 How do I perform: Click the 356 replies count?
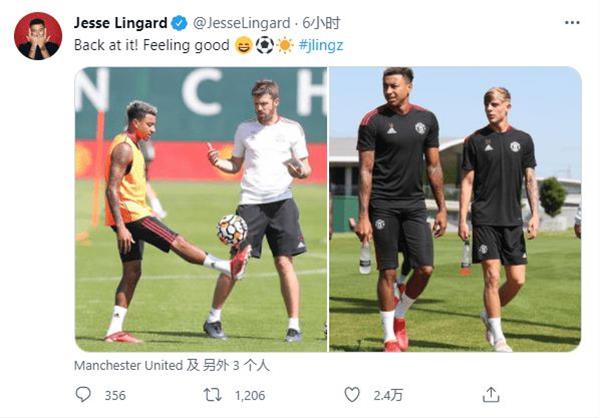(x=115, y=395)
